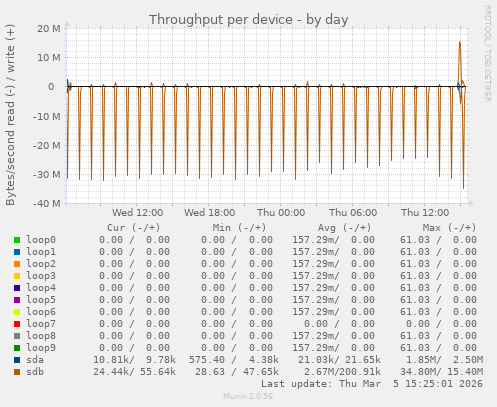Click the 'Thu 12:00' time axis label
This screenshot has height=407, width=497.
pyautogui.click(x=425, y=213)
